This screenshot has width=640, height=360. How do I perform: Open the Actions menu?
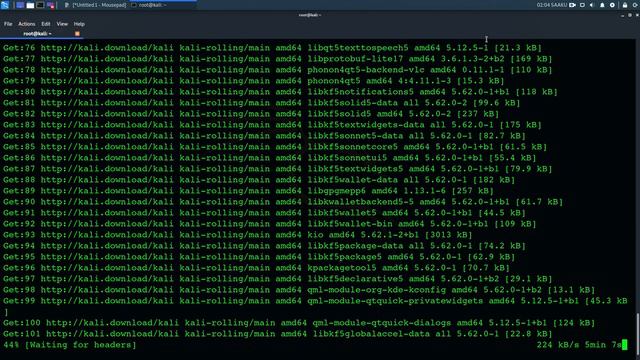pos(27,24)
